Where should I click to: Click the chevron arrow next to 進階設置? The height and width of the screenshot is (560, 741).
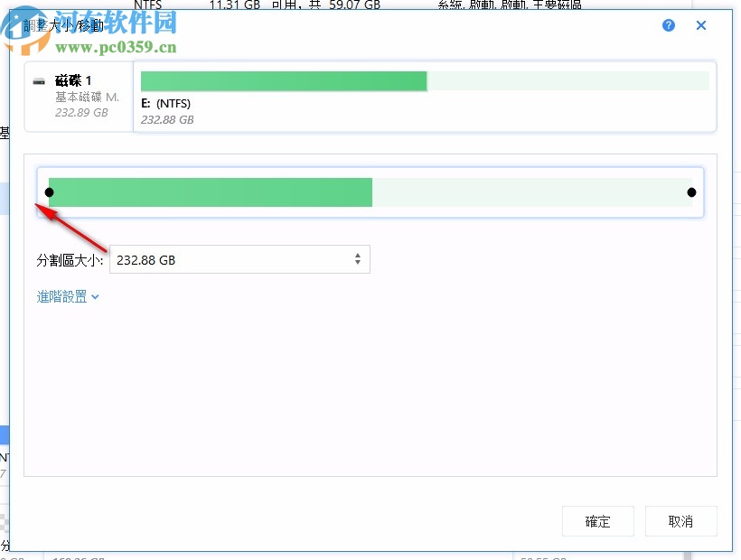(x=96, y=296)
